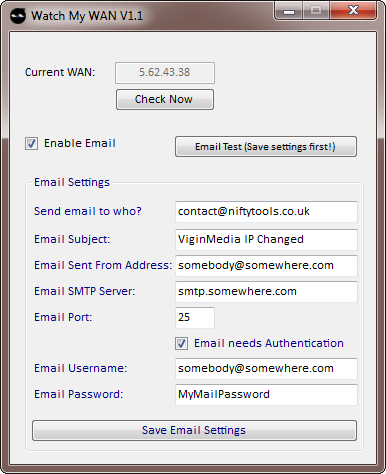Click the Current WAN IP address field
This screenshot has width=386, height=474.
tap(165, 73)
